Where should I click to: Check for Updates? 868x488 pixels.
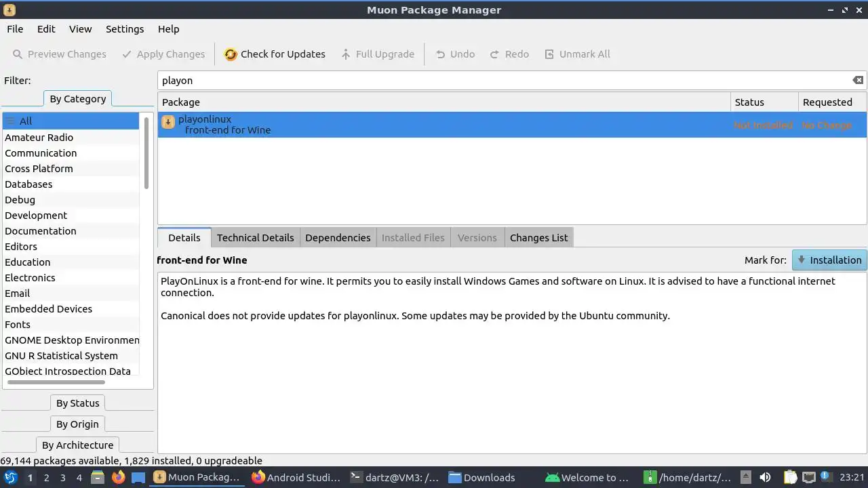pyautogui.click(x=275, y=54)
